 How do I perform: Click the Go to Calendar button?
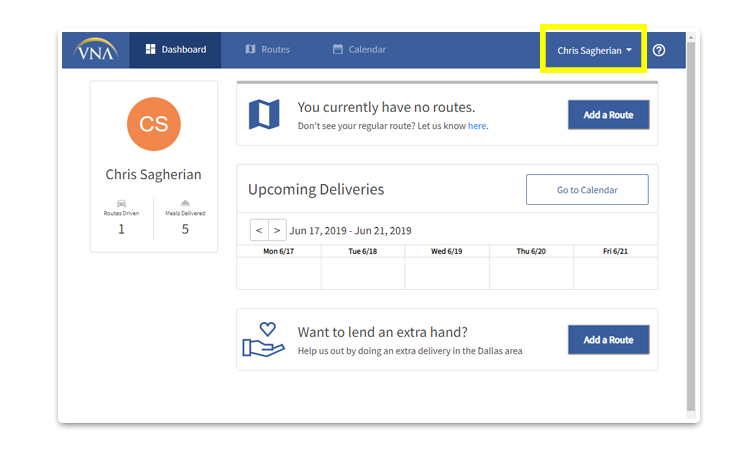[587, 190]
